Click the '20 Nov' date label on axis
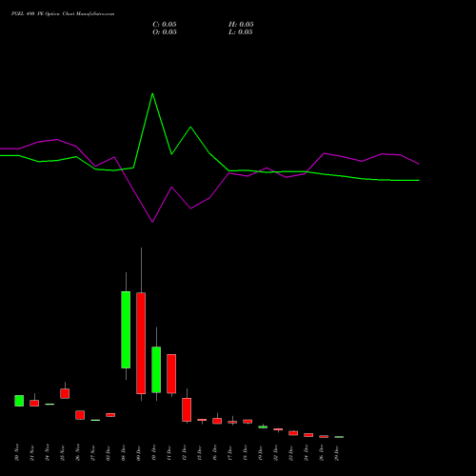This screenshot has height=476, width=476. 17,452
